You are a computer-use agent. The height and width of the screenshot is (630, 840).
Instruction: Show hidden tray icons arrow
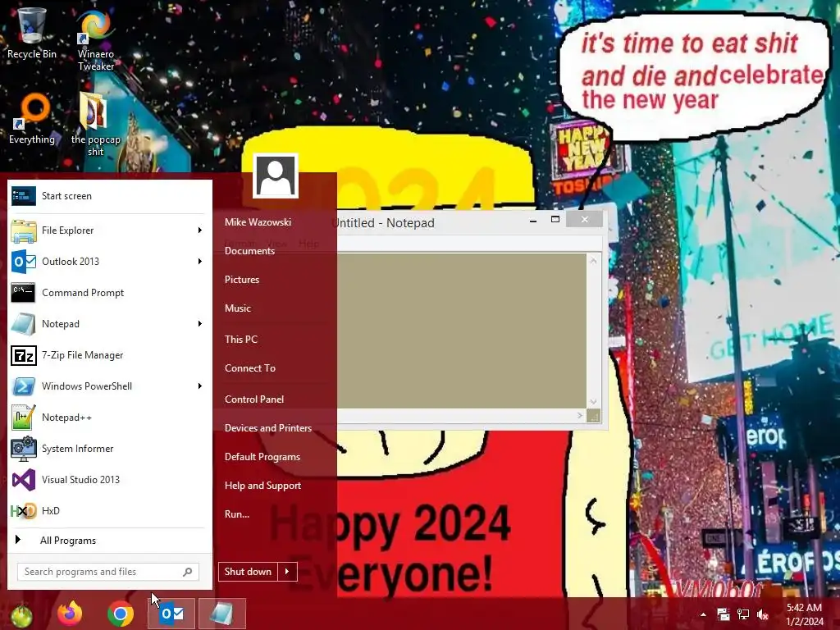(703, 614)
